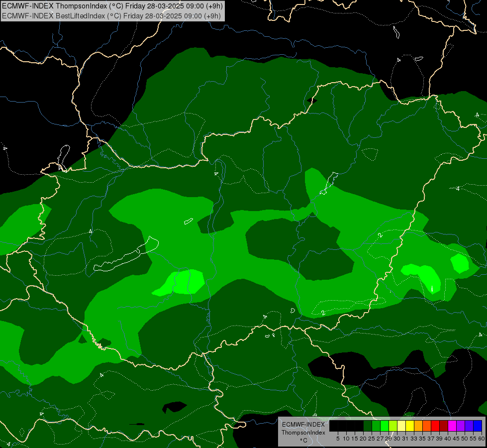
Task: Click legend tick value 20
Action: pos(363,439)
